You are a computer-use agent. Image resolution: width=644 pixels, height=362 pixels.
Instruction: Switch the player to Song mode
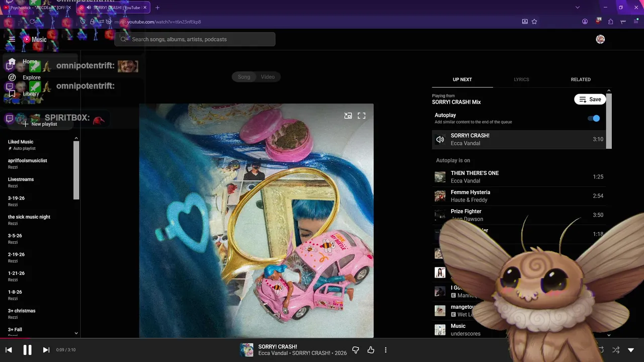click(244, 77)
